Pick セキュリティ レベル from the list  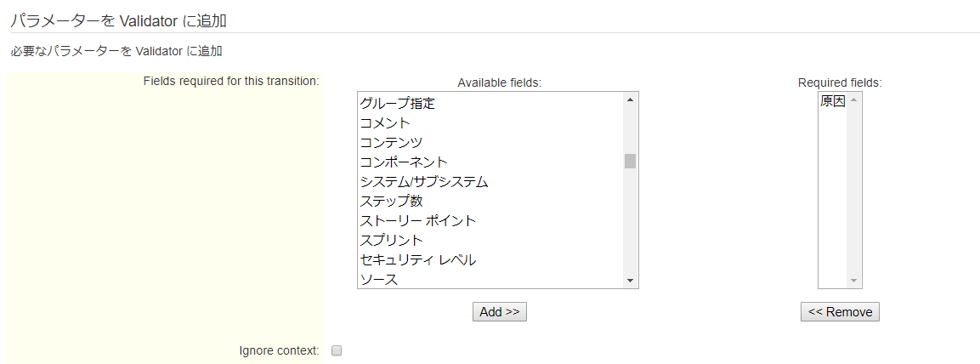[490, 259]
